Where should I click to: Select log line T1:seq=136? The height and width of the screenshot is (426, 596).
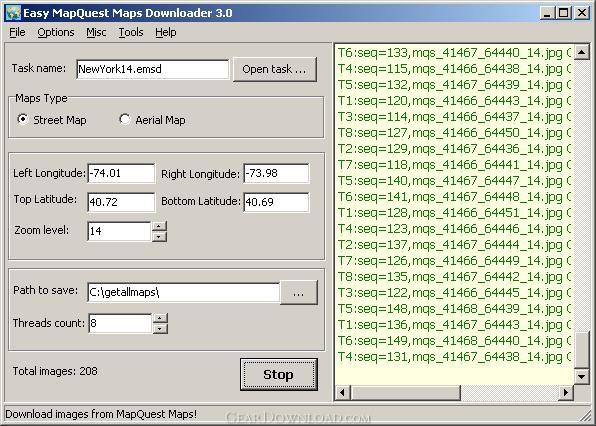pos(455,325)
